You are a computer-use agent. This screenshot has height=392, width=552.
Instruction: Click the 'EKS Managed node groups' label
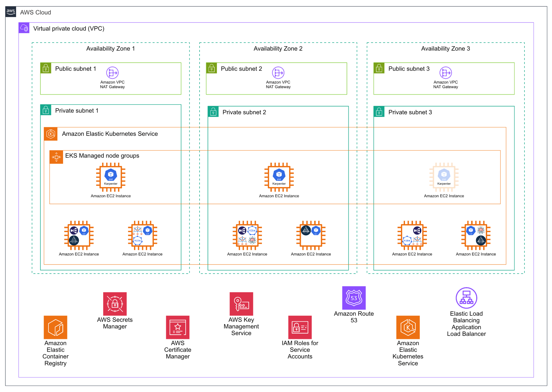tap(102, 156)
